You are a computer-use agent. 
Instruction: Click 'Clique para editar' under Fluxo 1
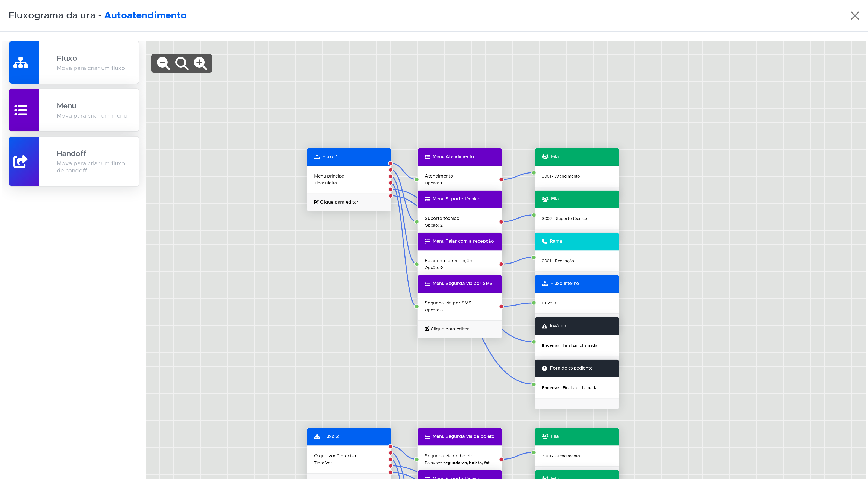(336, 202)
